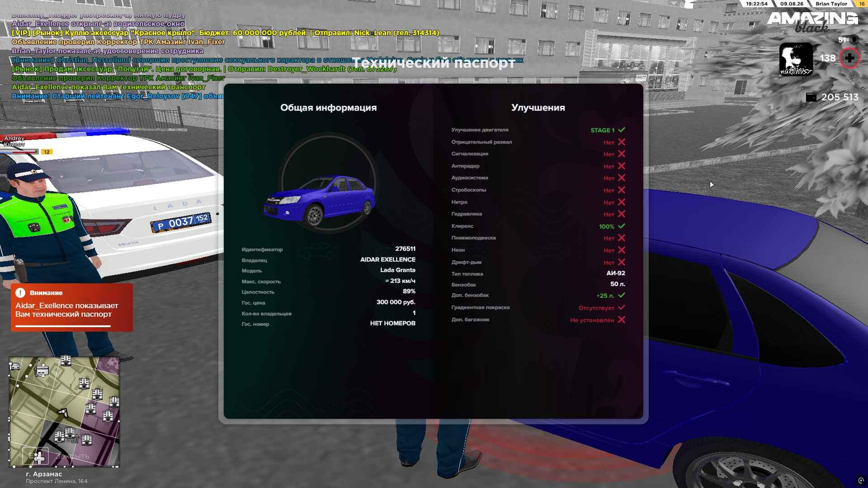The height and width of the screenshot is (488, 868).
Task: Click the Улучшение двигателя label
Action: click(x=480, y=130)
